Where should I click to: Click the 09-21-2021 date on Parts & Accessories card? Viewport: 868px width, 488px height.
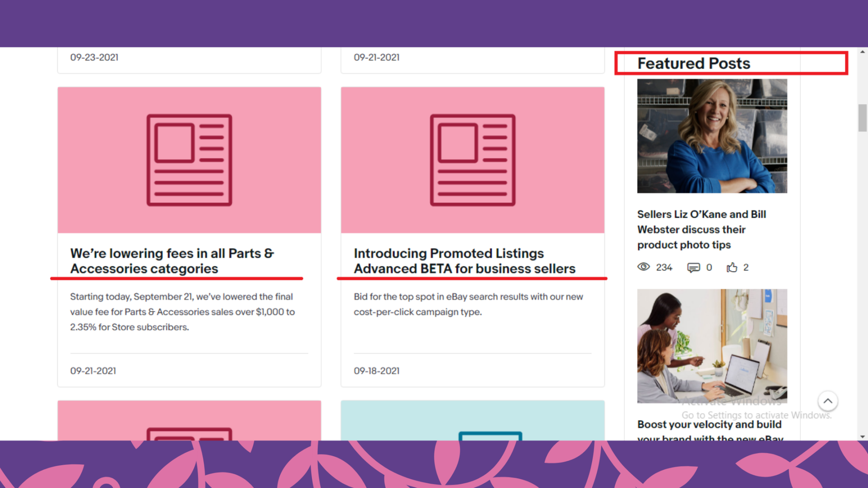(x=93, y=371)
